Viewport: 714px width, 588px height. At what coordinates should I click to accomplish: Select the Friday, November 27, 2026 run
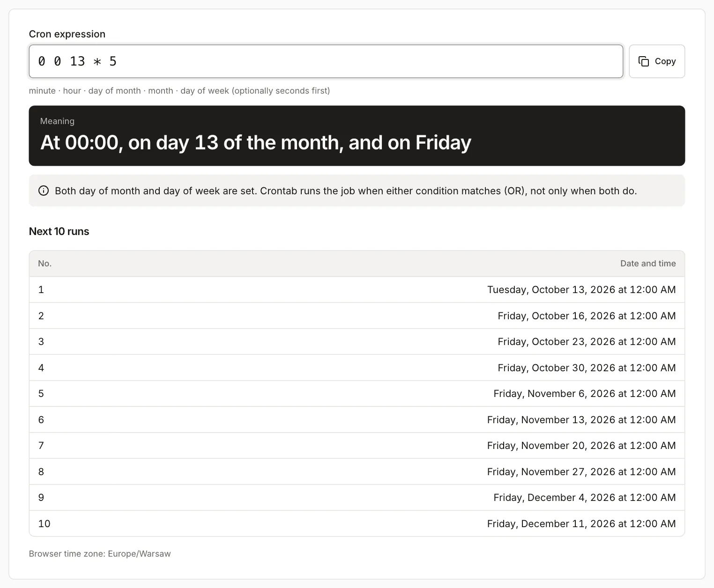click(357, 472)
